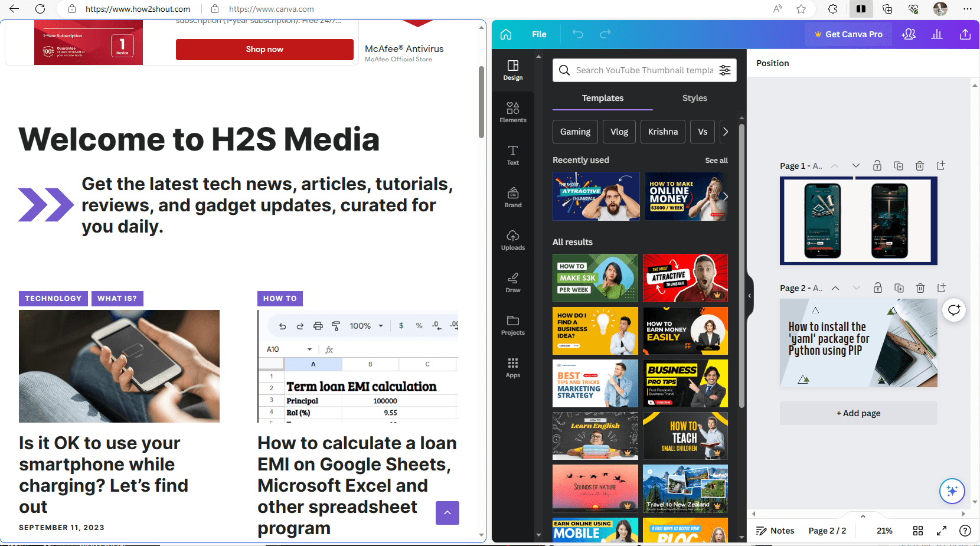Duplicate Page 2
This screenshot has height=546, width=980.
pyautogui.click(x=899, y=288)
